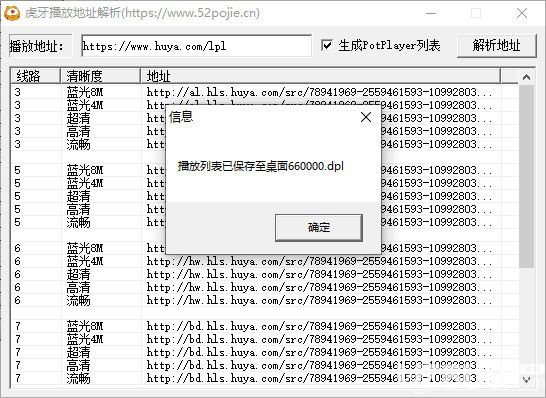This screenshot has height=398, width=546.
Task: Click the scroll-up arrow of the list
Action: point(526,77)
